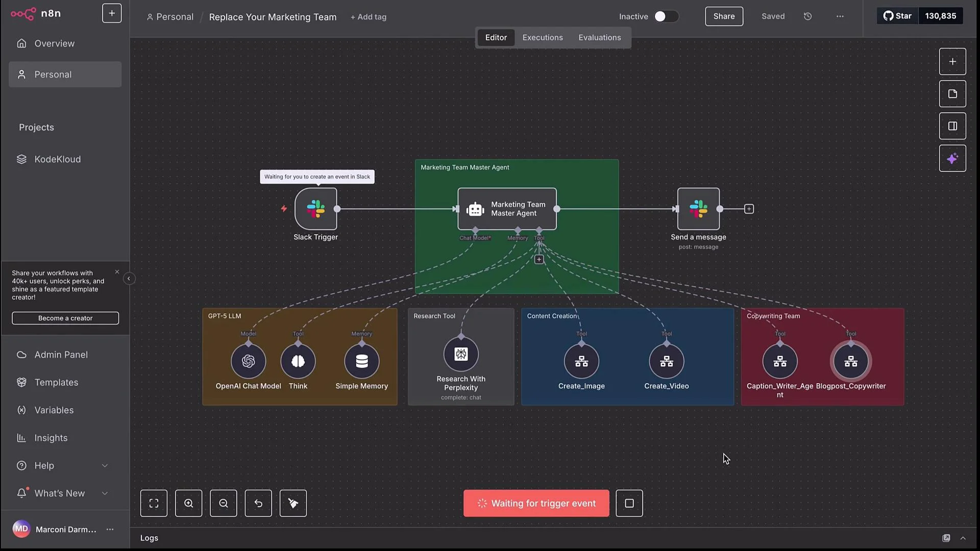Click the reset zoom undo-arrow button
The width and height of the screenshot is (980, 551).
(258, 504)
